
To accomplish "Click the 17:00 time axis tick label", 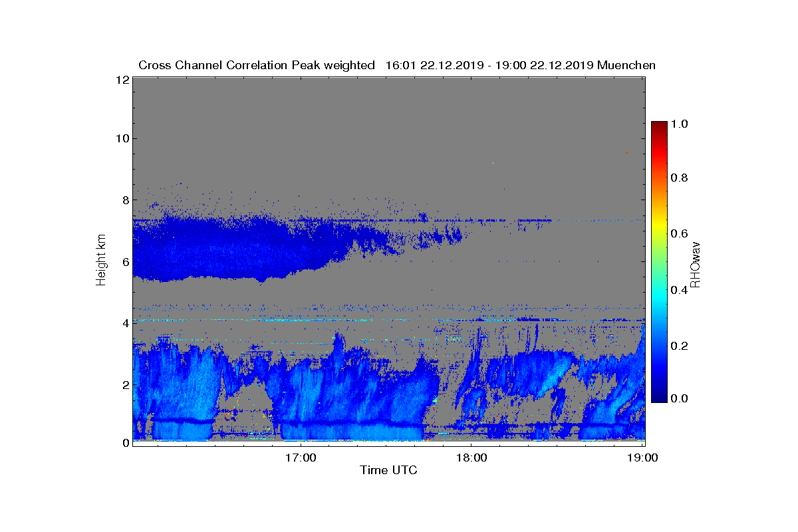I will pos(301,458).
